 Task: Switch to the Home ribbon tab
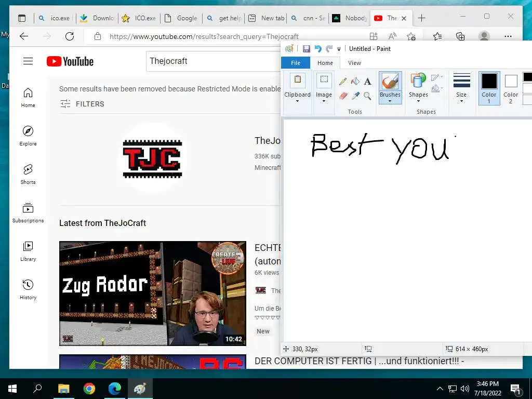(325, 63)
